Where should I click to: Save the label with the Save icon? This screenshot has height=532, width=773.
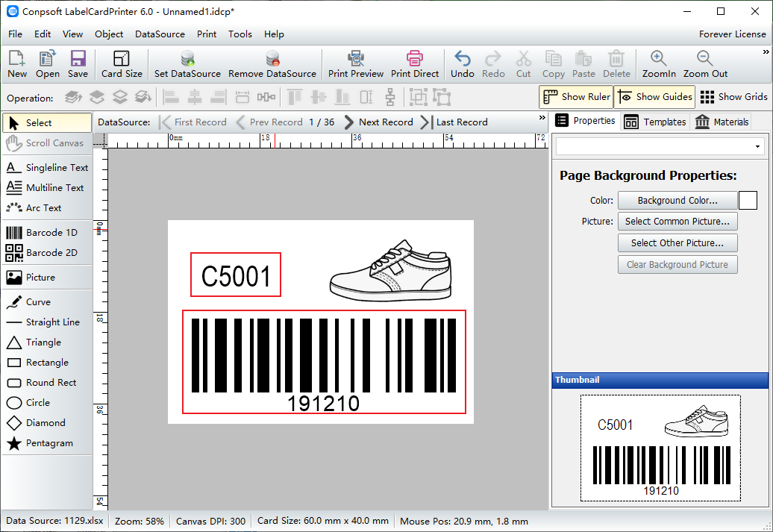(78, 65)
